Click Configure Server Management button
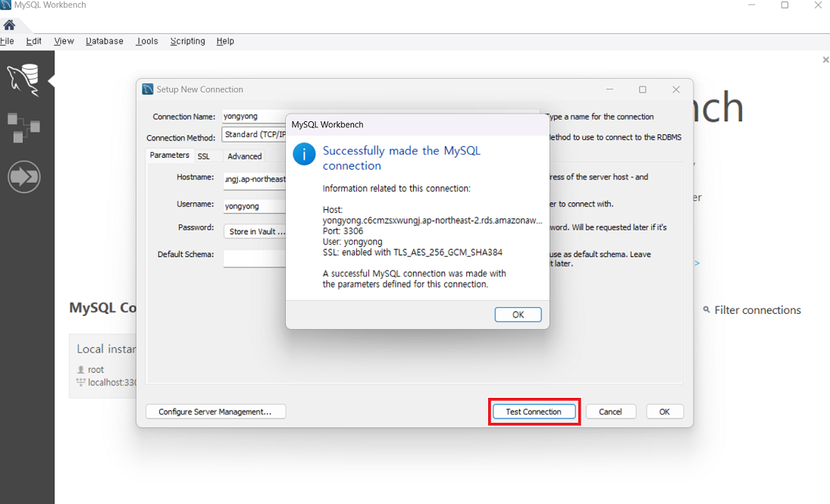Screen dimensions: 830x504 coord(215,412)
